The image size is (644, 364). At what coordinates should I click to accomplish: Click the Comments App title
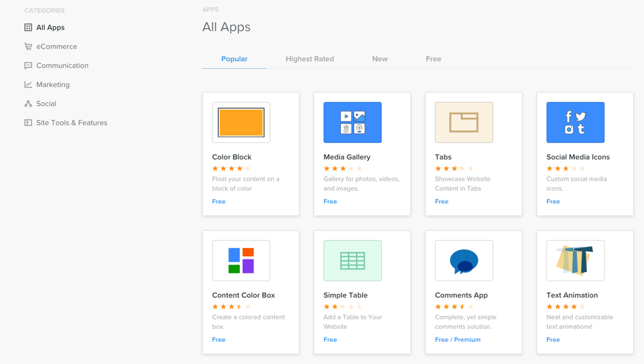tap(461, 295)
